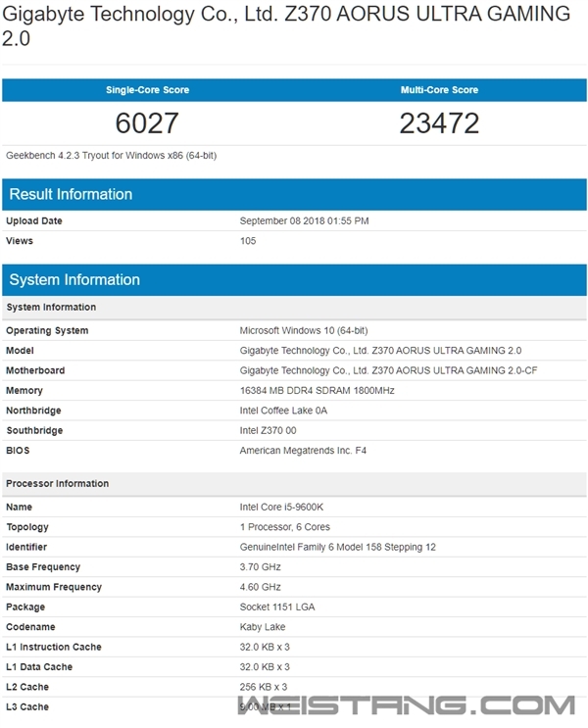Click the Topology label

(x=26, y=527)
